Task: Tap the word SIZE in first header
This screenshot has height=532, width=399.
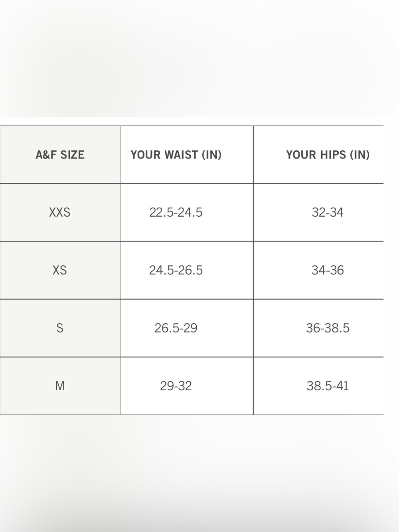Action: tap(73, 155)
